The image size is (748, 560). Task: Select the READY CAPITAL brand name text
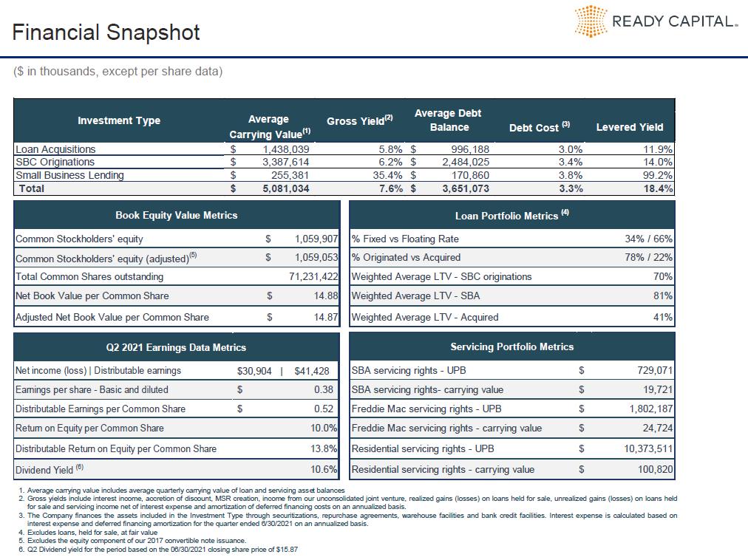675,21
